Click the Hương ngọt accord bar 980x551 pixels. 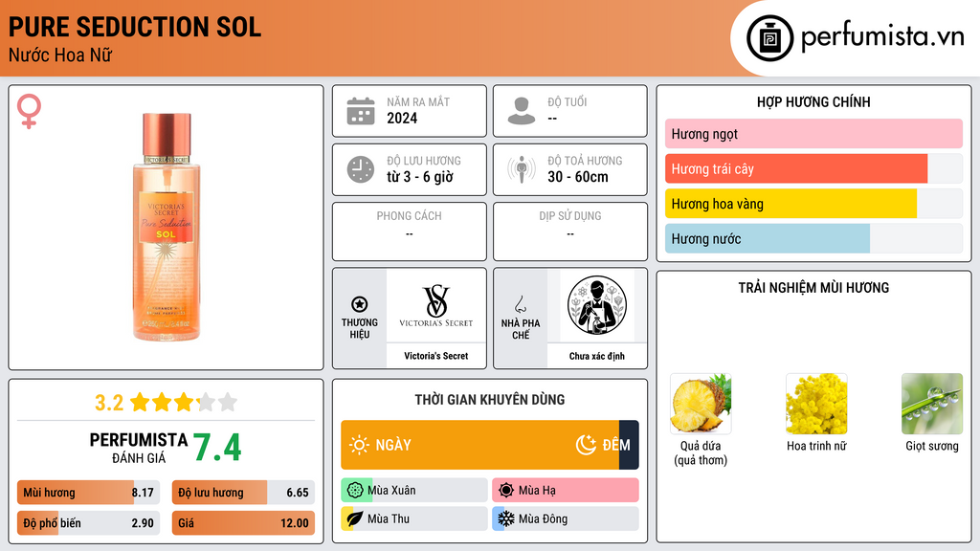pos(813,134)
